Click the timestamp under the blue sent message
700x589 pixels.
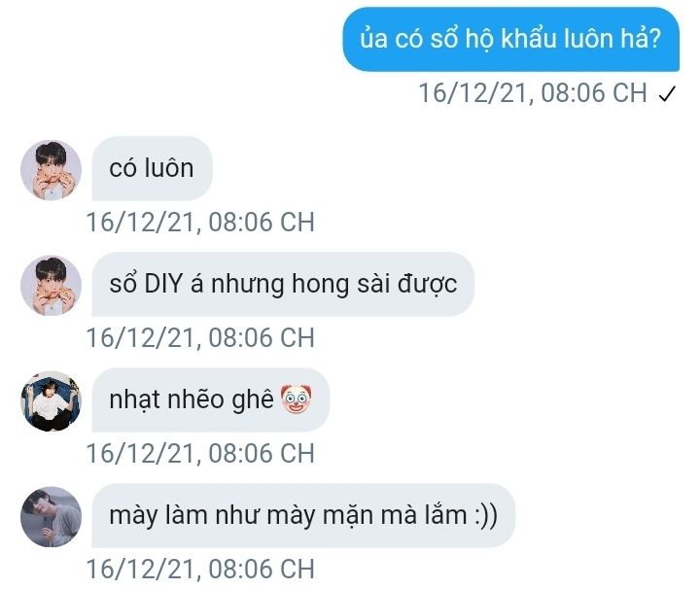[x=533, y=93]
